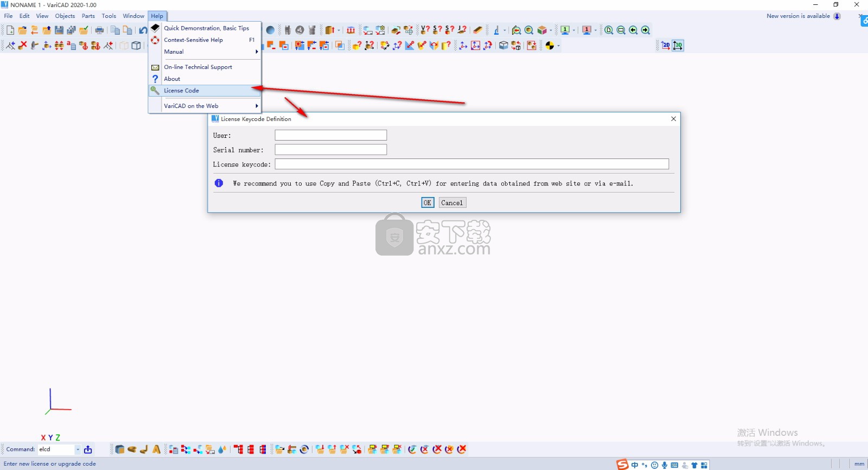The image size is (868, 470).
Task: Click the eraser icon in top toolbar
Action: click(x=477, y=30)
